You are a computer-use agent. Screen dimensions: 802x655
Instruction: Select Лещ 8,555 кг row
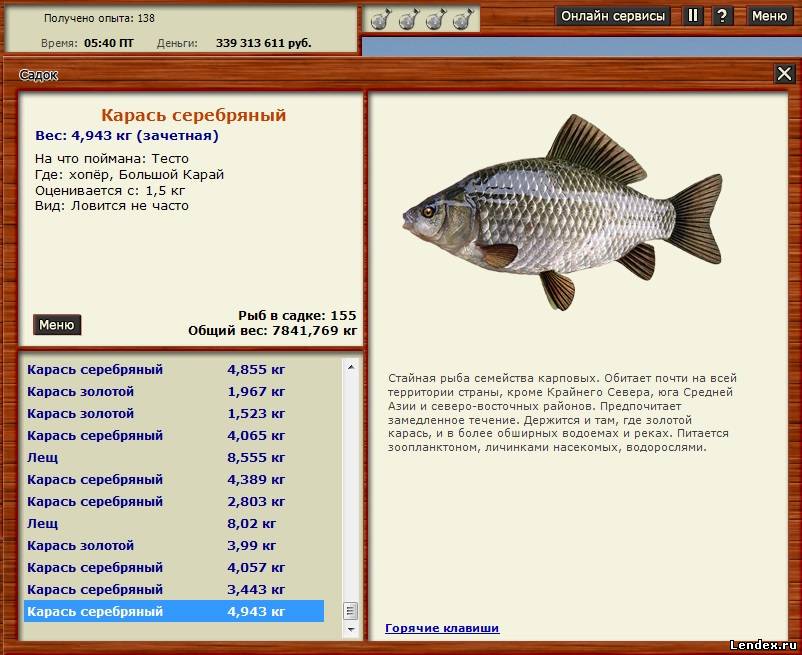(x=174, y=457)
